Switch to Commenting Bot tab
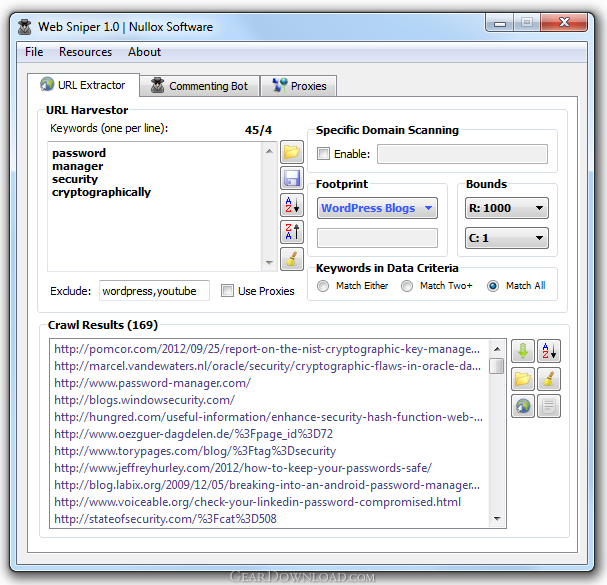The image size is (607, 585). click(199, 86)
